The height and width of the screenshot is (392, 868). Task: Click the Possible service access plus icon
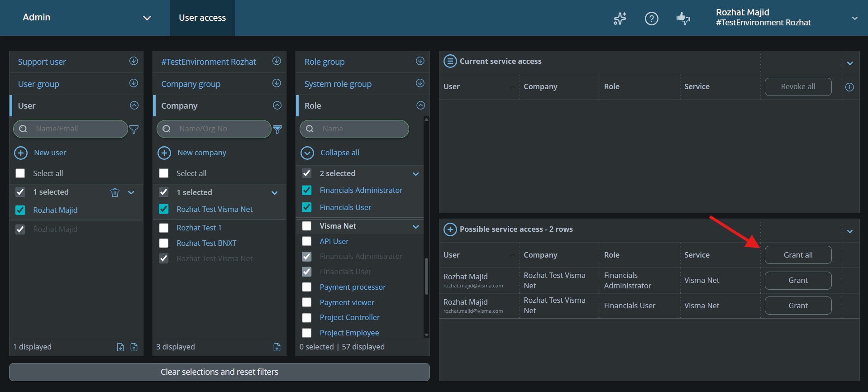[450, 229]
